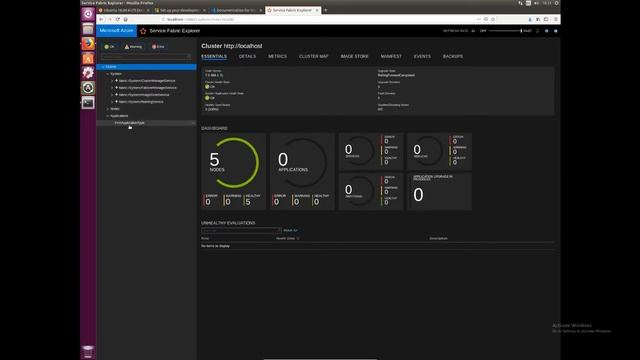
Task: Collapse the System tree node
Action: [x=108, y=74]
